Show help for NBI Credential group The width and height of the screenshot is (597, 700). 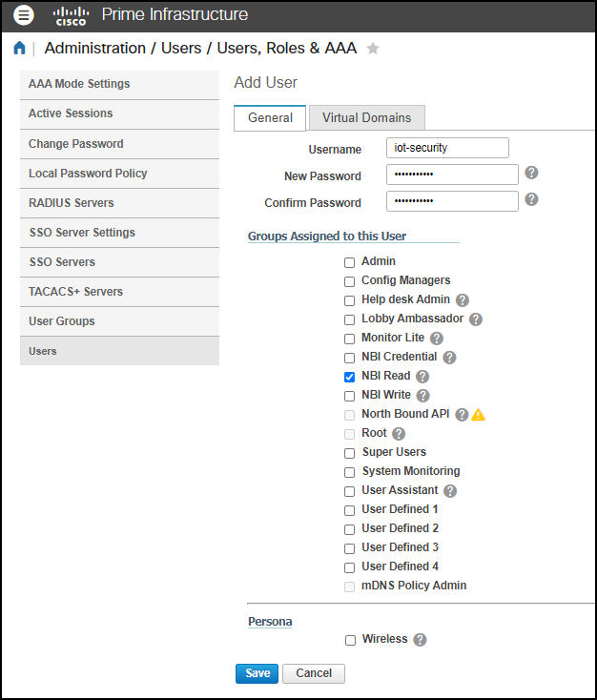tap(449, 357)
